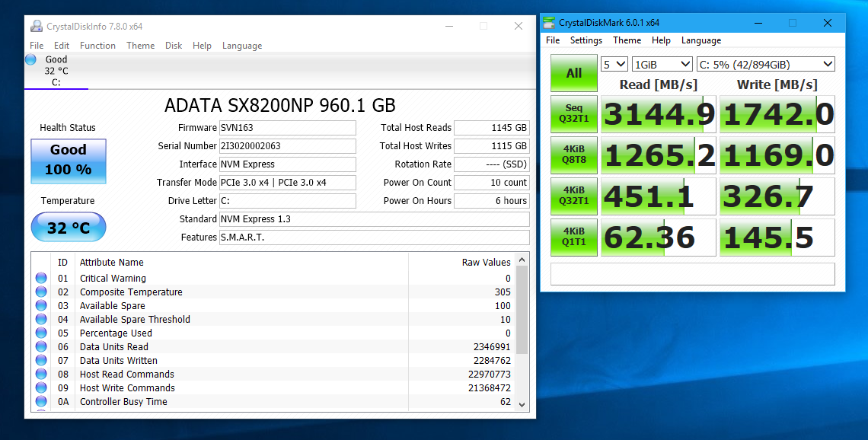Click the status orb for Data Units Read
The image size is (868, 440).
(x=41, y=346)
